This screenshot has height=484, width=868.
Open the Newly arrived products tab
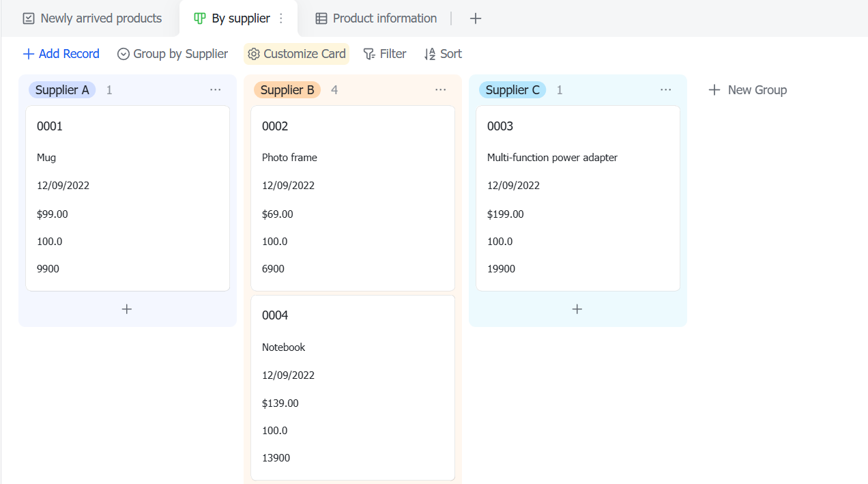(x=93, y=18)
